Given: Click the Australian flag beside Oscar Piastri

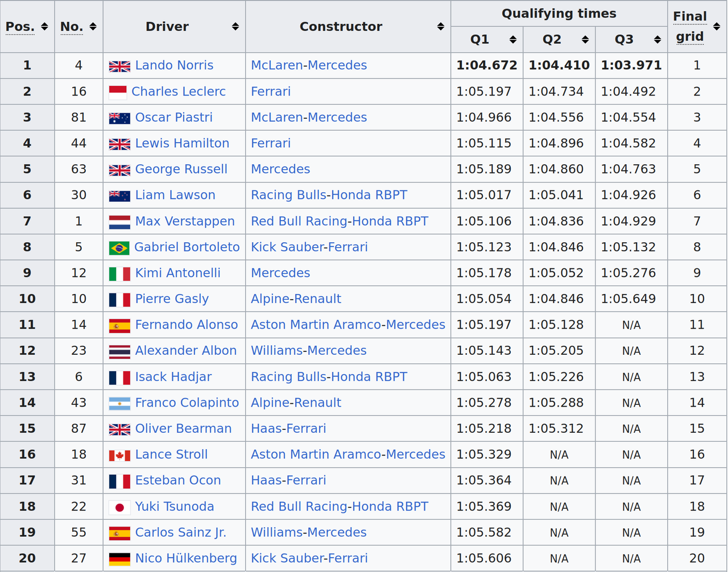Looking at the screenshot, I should (x=119, y=118).
